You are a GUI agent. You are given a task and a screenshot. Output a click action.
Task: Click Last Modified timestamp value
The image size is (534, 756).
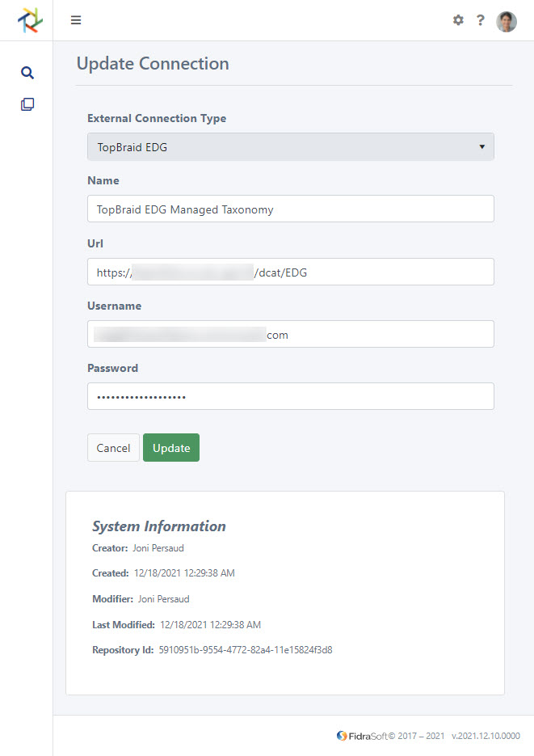pyautogui.click(x=210, y=625)
